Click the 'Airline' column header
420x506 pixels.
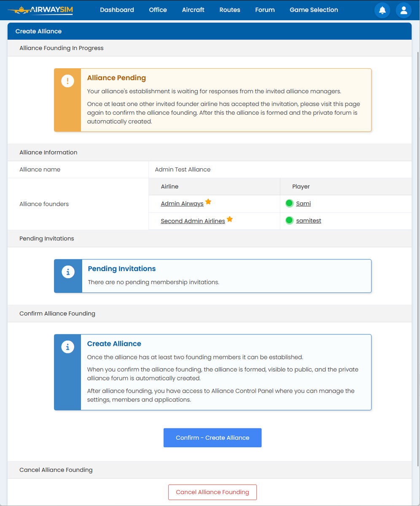(x=170, y=186)
